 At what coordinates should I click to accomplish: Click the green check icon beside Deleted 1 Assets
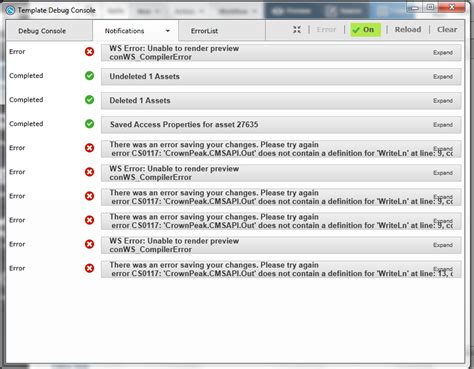(89, 100)
